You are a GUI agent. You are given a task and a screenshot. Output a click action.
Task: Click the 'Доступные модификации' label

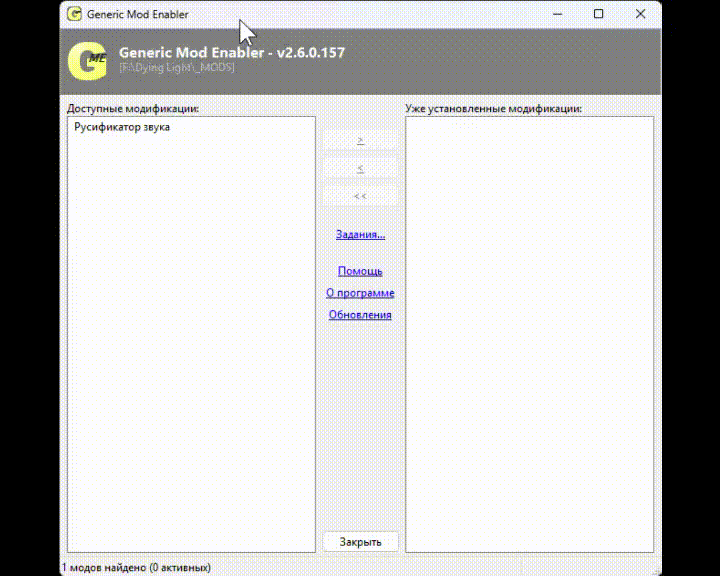coord(133,108)
